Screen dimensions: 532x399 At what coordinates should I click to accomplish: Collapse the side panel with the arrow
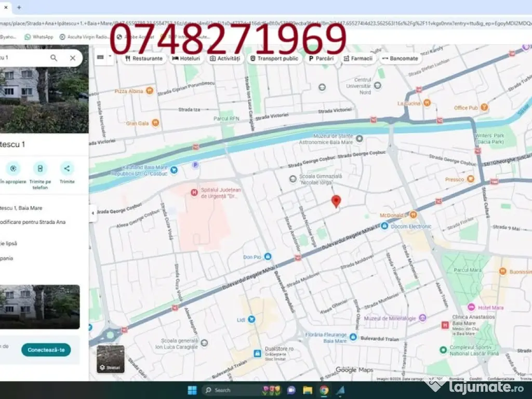(x=92, y=213)
